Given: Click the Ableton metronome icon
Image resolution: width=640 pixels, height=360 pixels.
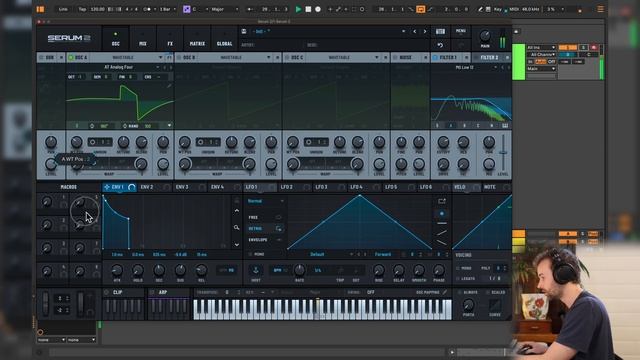Looking at the screenshot, I should (x=148, y=9).
